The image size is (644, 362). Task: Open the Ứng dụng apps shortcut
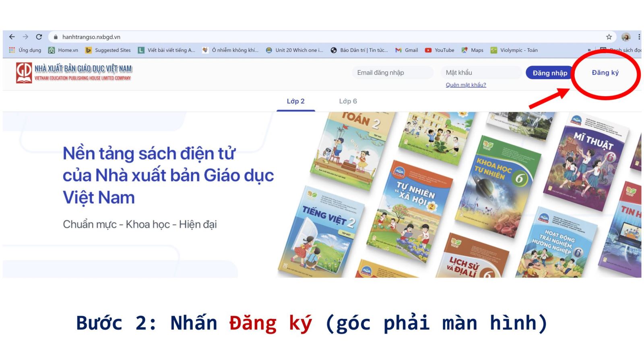click(x=25, y=50)
